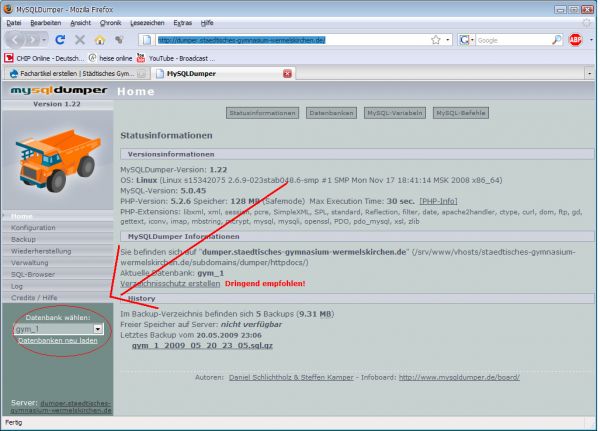Open Wiederherstellung in the sidebar
The width and height of the screenshot is (600, 431).
click(x=57, y=251)
